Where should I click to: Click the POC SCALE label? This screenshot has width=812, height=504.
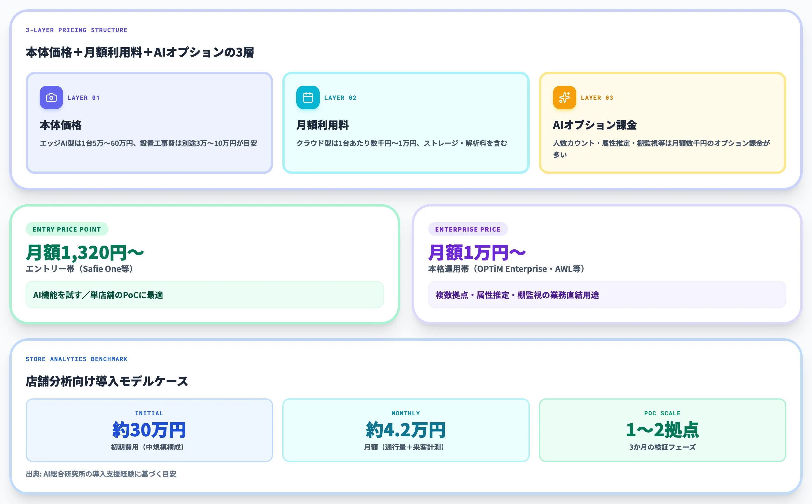[x=662, y=413]
